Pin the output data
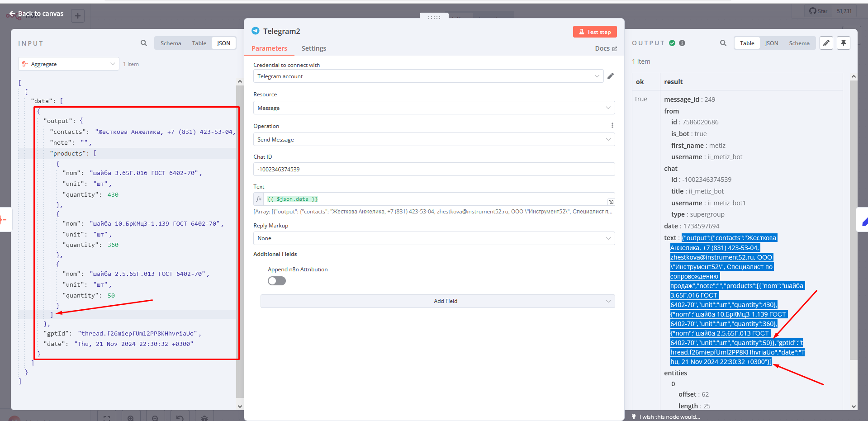The image size is (868, 421). tap(844, 43)
